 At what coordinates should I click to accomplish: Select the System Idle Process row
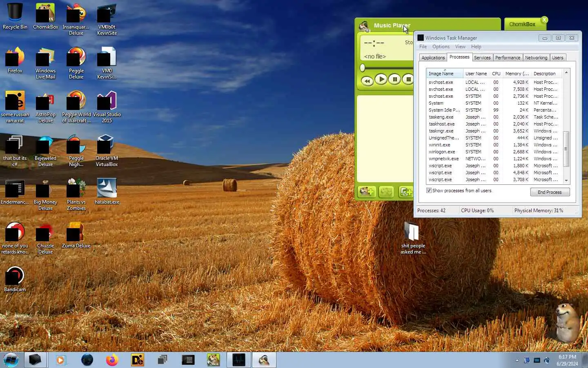pyautogui.click(x=494, y=110)
